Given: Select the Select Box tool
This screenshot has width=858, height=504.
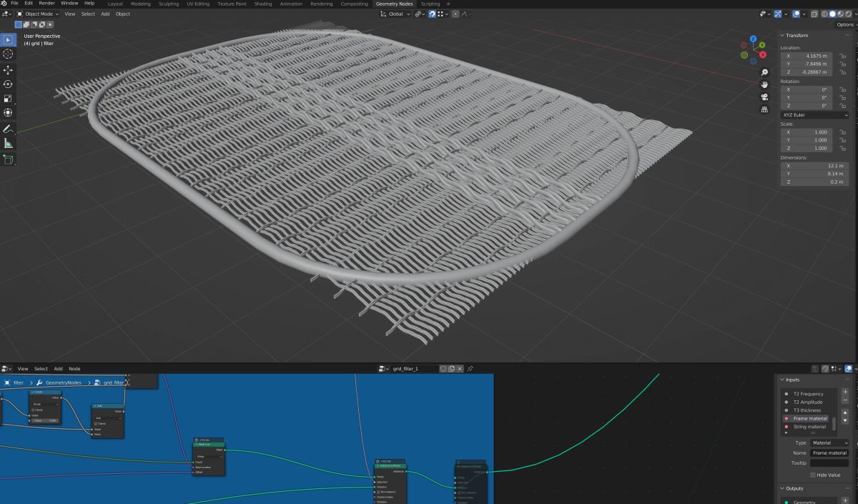Looking at the screenshot, I should point(8,39).
